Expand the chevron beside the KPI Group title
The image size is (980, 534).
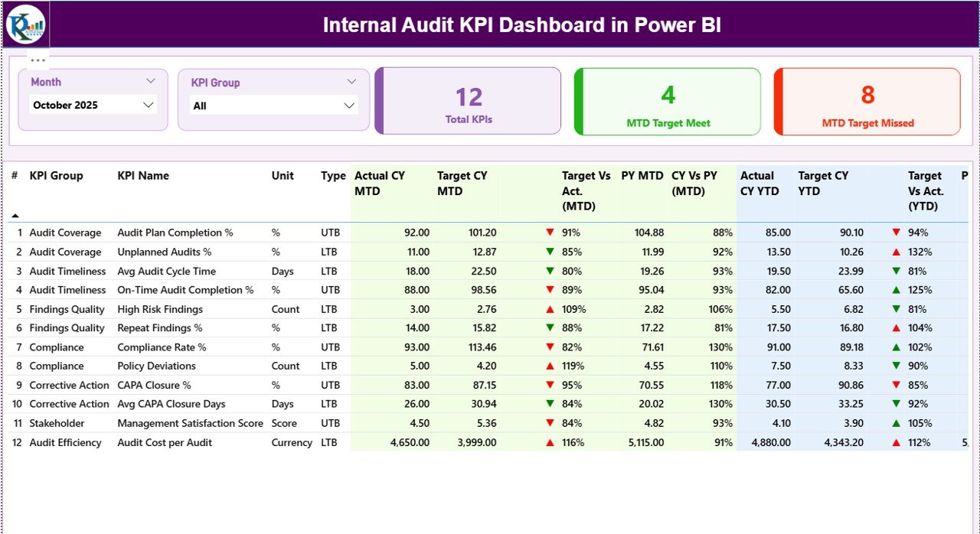(351, 80)
